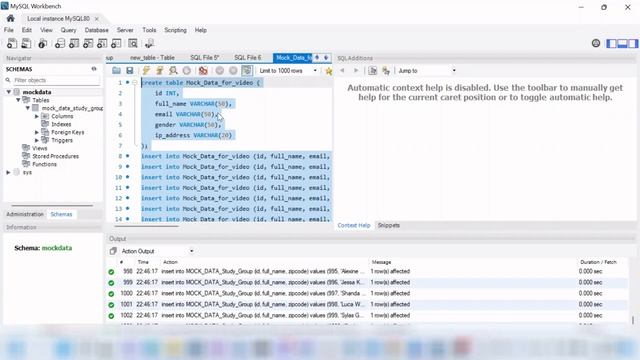Viewport: 640px width, 360px height.
Task: Reconnect to DBMS toolbar icon
Action: coord(149,43)
